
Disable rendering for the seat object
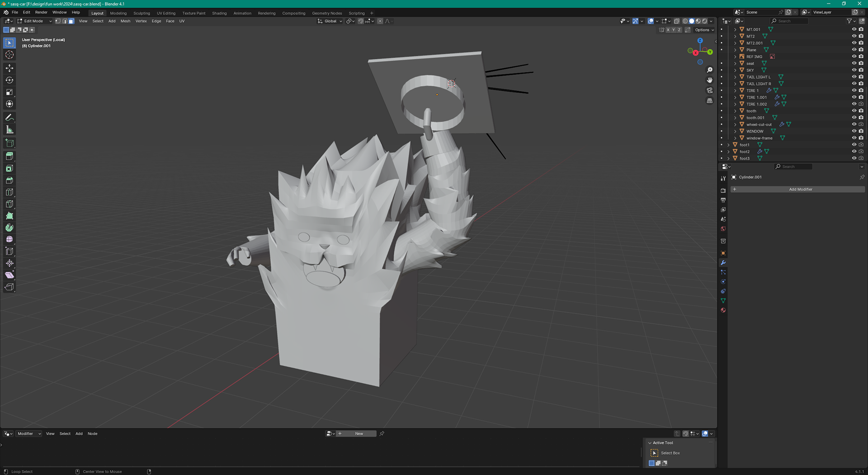pyautogui.click(x=861, y=63)
